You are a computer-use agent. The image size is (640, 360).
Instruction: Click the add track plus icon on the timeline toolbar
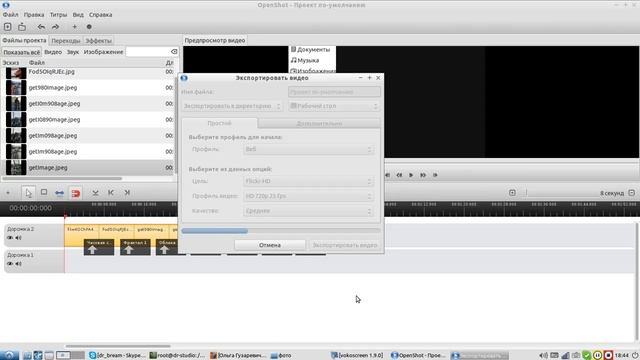(8, 193)
